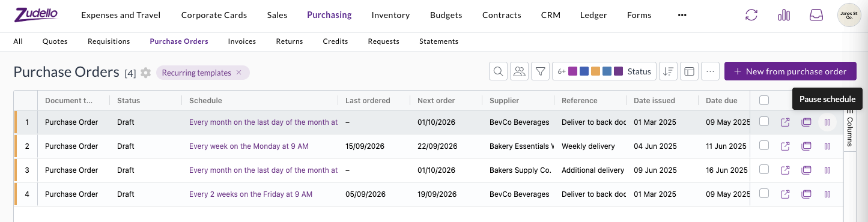Click the window panel icon in row 3
This screenshot has height=222, width=868.
[x=806, y=170]
